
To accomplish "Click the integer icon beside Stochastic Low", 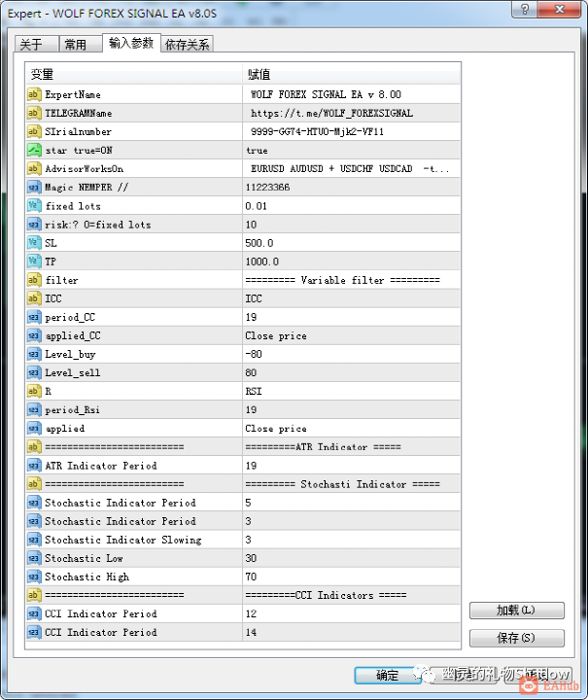I will pyautogui.click(x=34, y=558).
